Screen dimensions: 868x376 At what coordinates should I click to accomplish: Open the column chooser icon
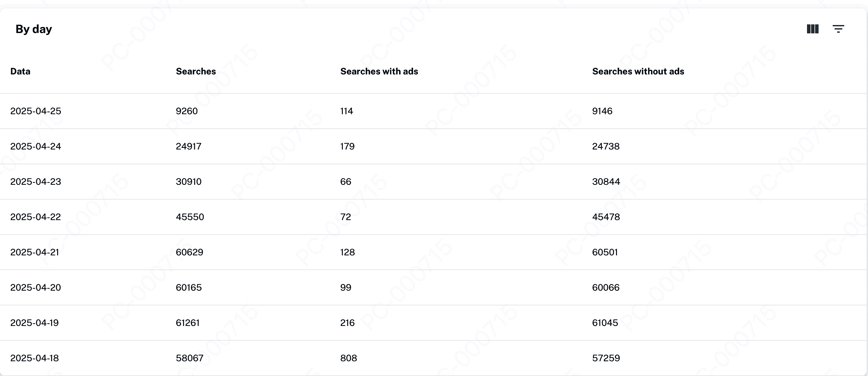[x=812, y=29]
